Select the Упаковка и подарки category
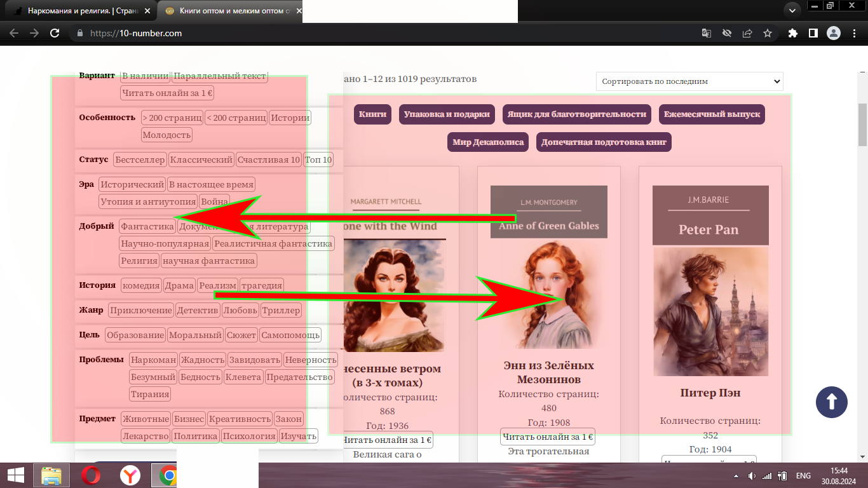Viewport: 868px width, 488px height. 447,114
